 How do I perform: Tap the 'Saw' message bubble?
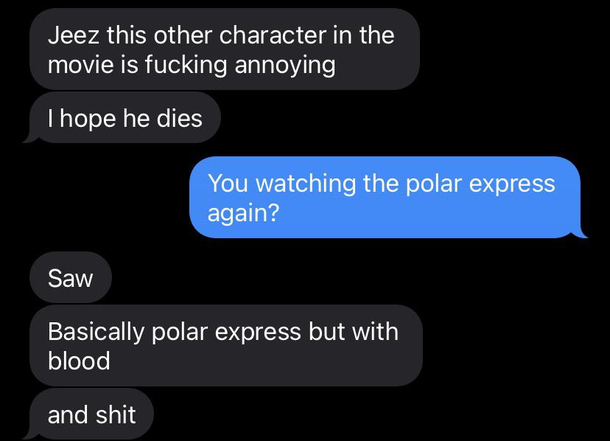pyautogui.click(x=70, y=278)
